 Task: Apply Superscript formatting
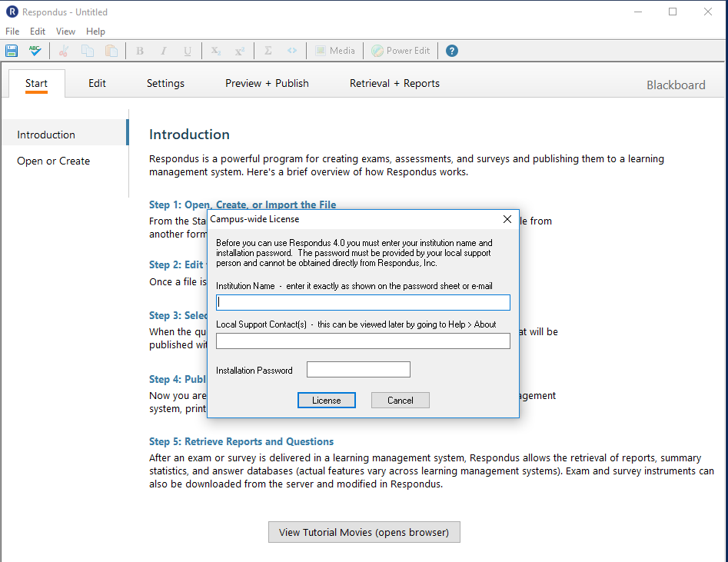(x=240, y=51)
